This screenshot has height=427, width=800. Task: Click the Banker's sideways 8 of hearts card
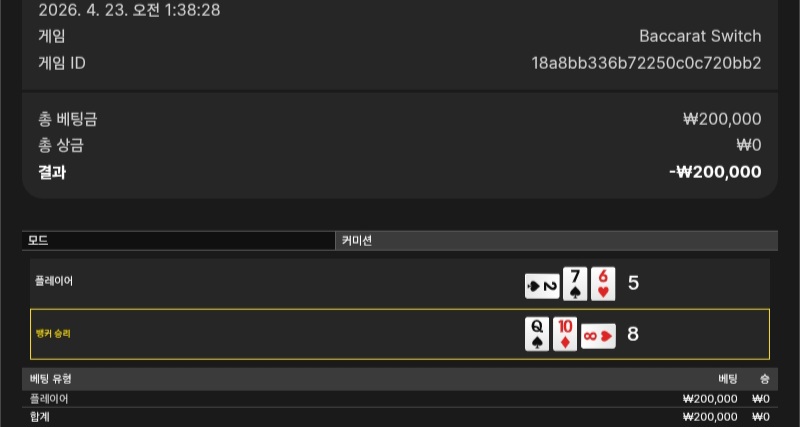pyautogui.click(x=598, y=336)
